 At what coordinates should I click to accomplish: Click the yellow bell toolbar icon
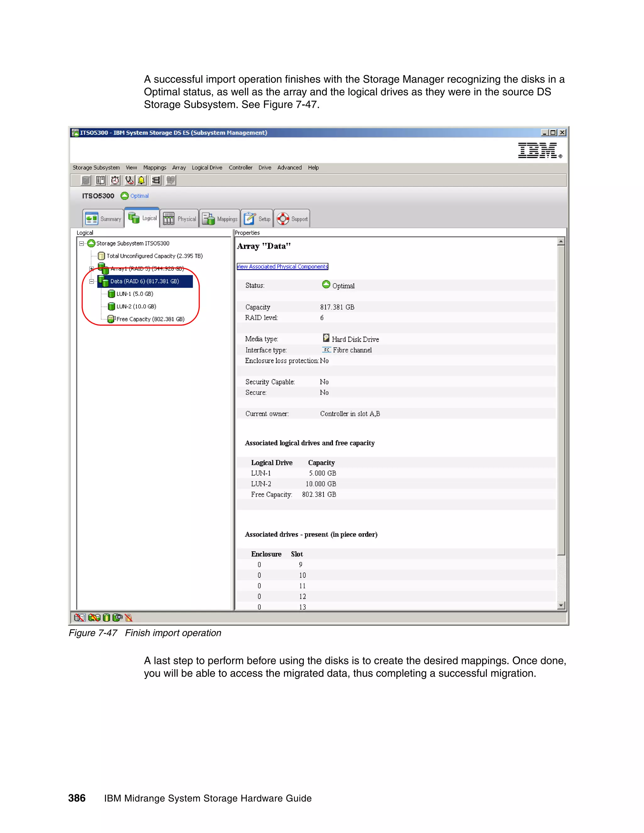[x=142, y=180]
